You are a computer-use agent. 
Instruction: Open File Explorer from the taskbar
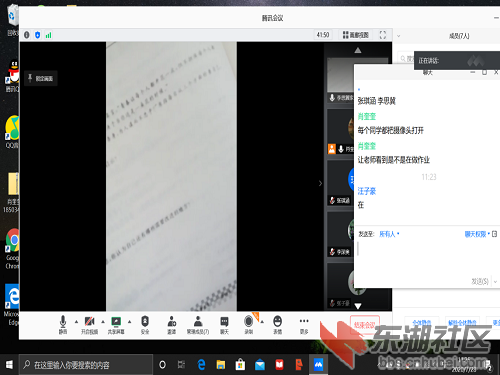[221, 365]
